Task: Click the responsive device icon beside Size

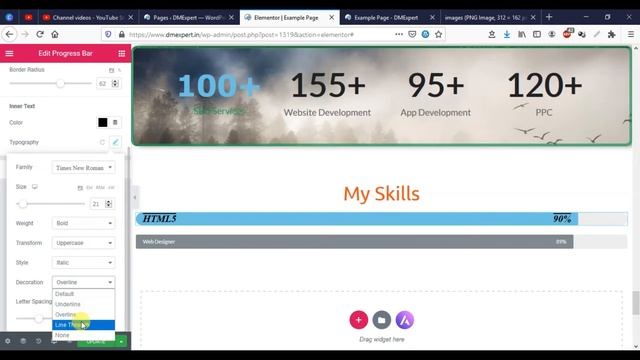Action: 35,187
